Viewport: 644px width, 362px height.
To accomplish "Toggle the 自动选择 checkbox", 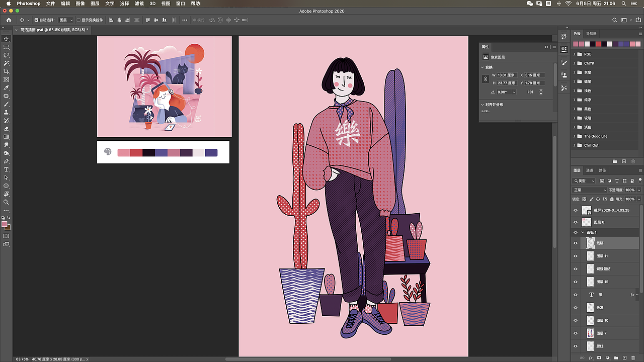I will pos(36,20).
